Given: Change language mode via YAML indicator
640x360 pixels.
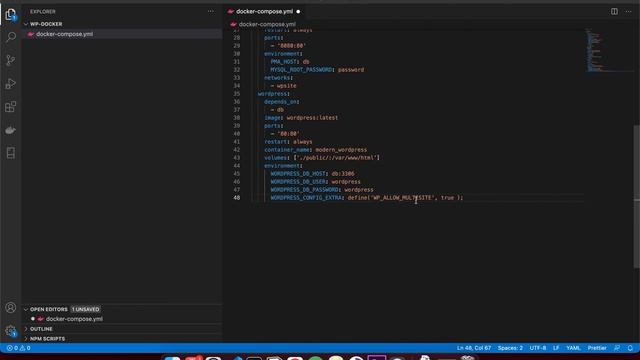Looking at the screenshot, I should [x=573, y=348].
